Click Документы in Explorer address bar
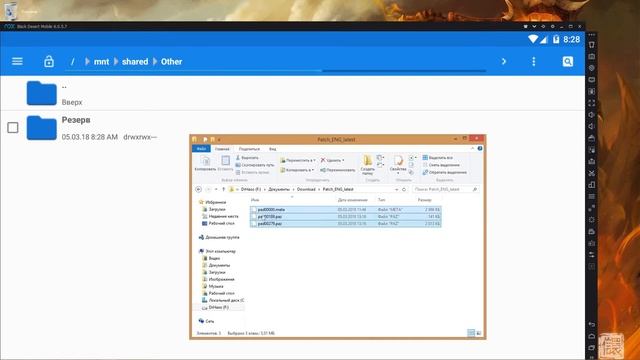Screen dimensions: 640x360 coord(279,189)
